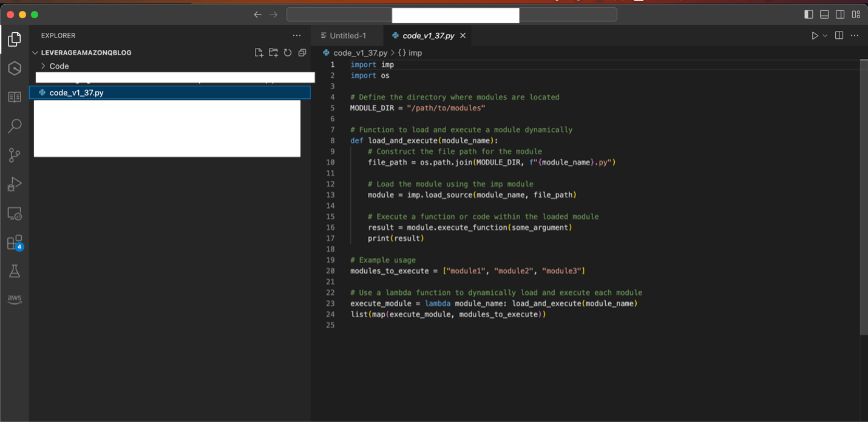Open the Source Control view
868x424 pixels.
(14, 155)
